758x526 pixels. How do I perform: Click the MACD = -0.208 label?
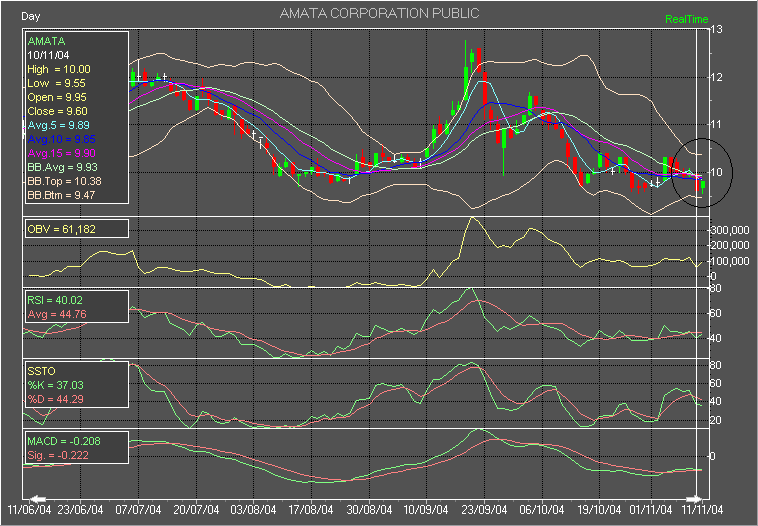click(64, 441)
